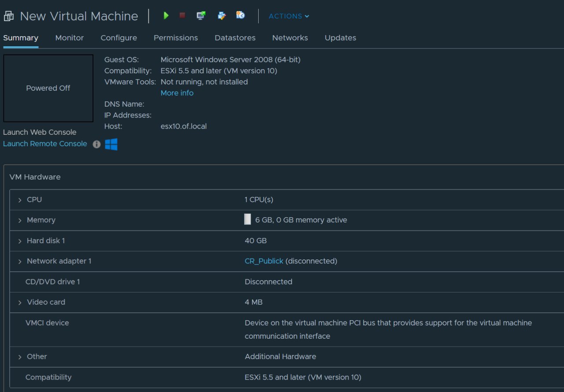564x392 pixels.
Task: Open the Configure tab
Action: (119, 38)
